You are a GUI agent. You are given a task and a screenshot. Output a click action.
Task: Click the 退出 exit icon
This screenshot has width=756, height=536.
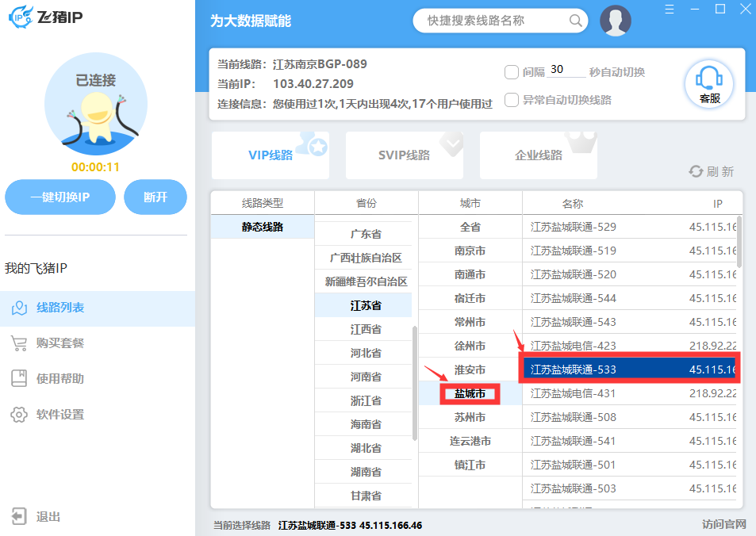coord(19,516)
